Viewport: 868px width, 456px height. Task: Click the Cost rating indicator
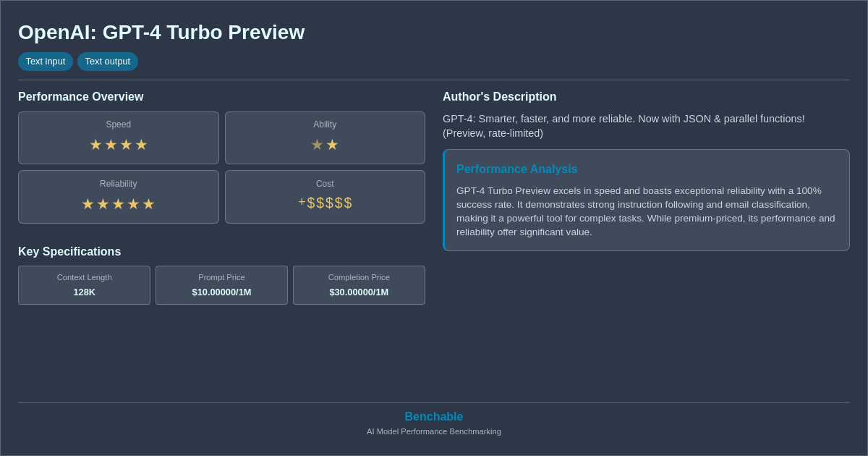tap(325, 196)
